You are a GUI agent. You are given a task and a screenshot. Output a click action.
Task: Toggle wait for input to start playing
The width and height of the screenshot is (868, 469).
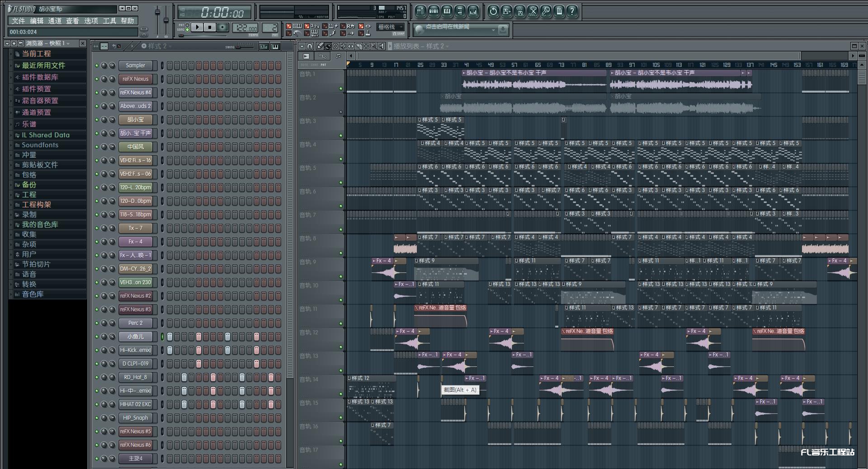[x=307, y=33]
